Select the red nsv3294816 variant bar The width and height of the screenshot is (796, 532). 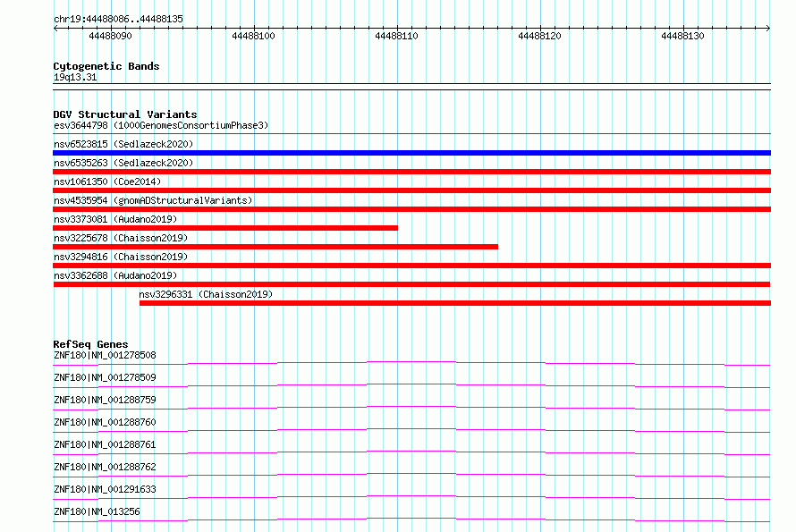411,266
